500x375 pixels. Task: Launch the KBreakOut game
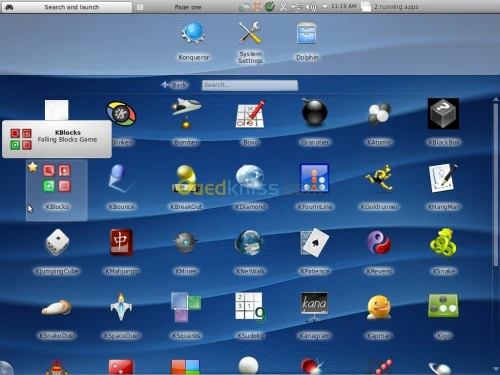pyautogui.click(x=186, y=187)
